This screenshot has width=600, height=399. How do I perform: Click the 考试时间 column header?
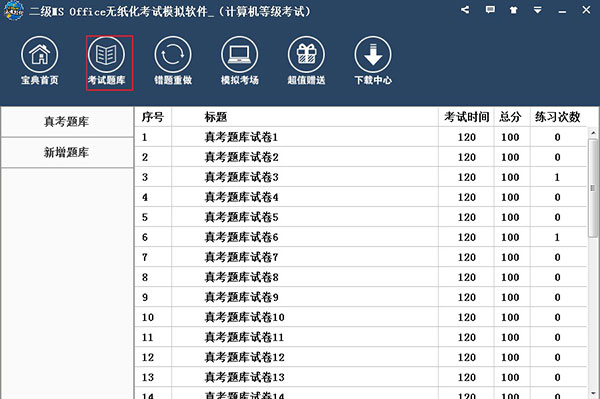coord(466,117)
